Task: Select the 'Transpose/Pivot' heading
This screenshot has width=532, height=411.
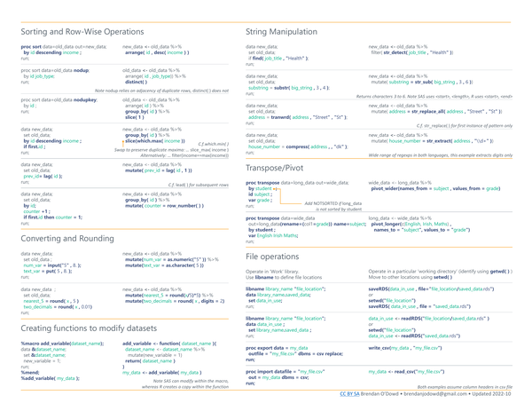Action: (x=275, y=168)
